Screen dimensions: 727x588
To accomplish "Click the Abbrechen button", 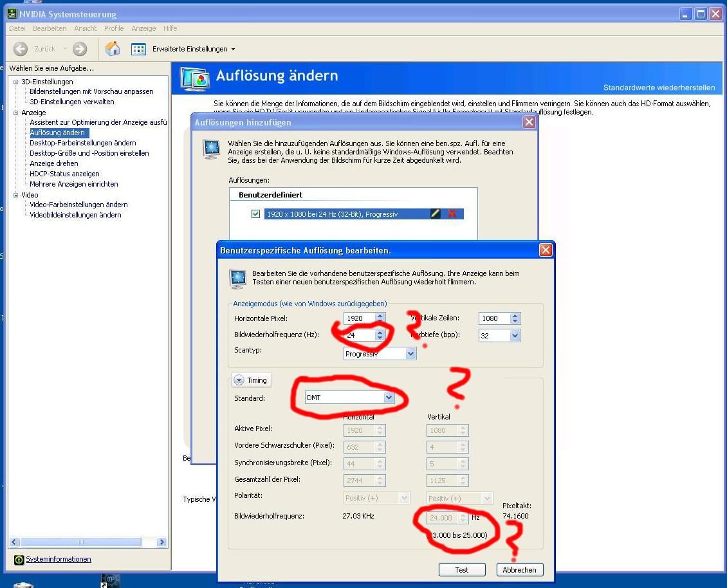I will [x=519, y=570].
